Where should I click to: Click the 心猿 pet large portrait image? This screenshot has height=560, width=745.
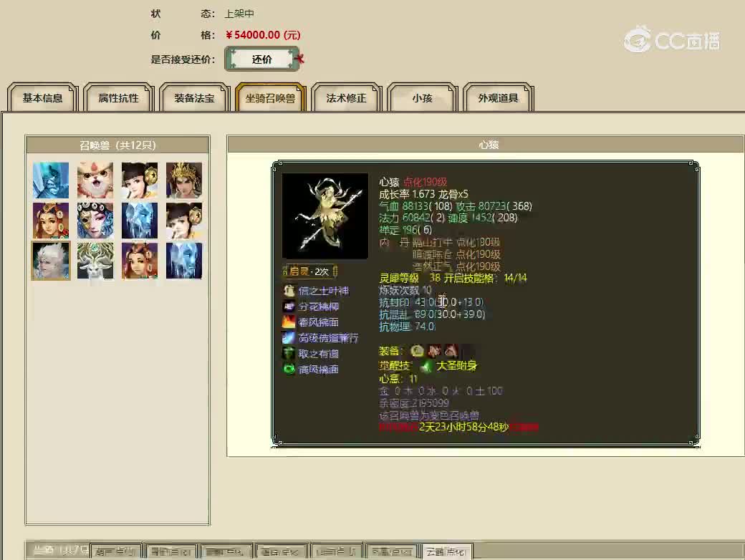[x=325, y=216]
